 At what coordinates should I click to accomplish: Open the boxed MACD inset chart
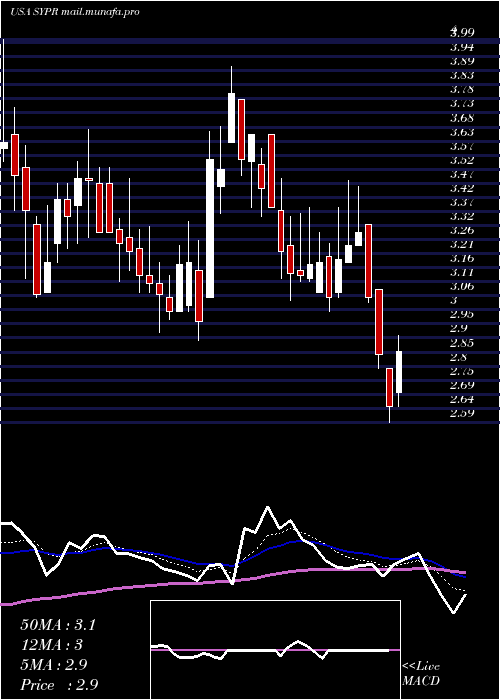coord(275,650)
